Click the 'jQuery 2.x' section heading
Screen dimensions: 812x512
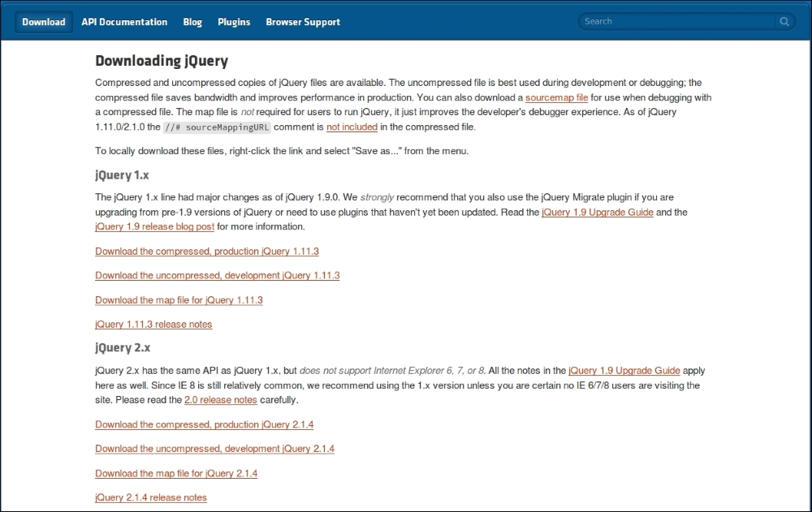(123, 347)
